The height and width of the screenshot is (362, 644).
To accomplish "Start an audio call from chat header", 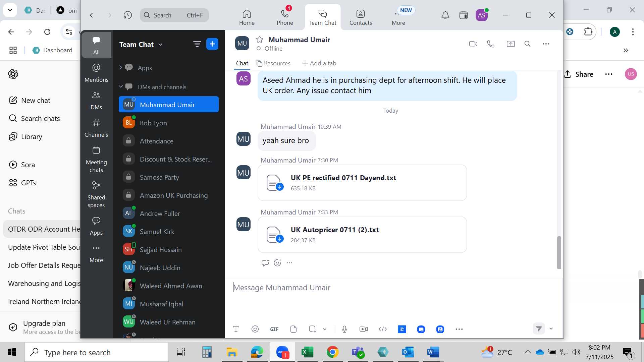I will (491, 44).
